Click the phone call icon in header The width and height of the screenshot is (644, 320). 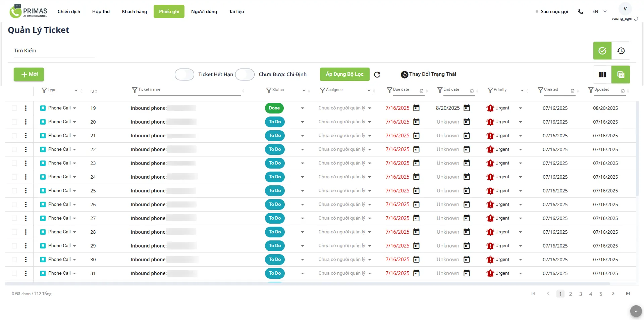(580, 11)
